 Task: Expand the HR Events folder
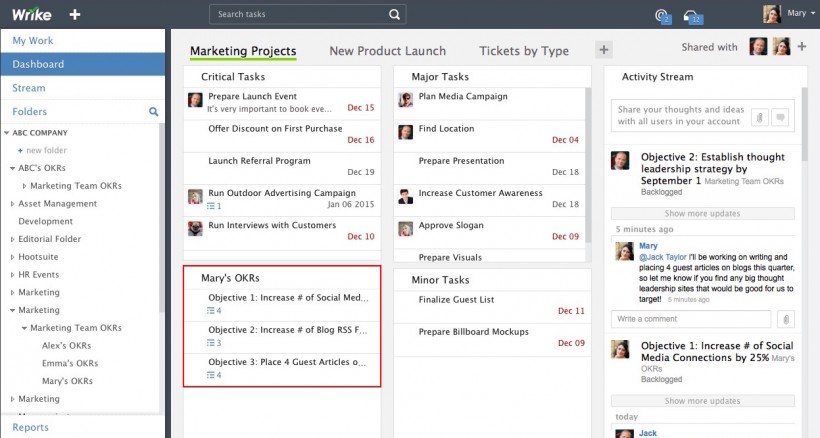tap(13, 275)
